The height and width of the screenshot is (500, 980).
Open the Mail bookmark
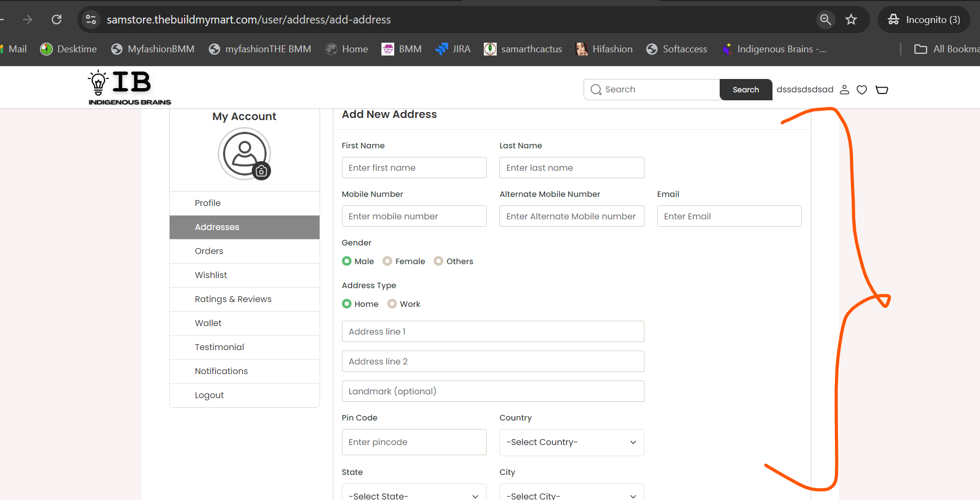(14, 49)
